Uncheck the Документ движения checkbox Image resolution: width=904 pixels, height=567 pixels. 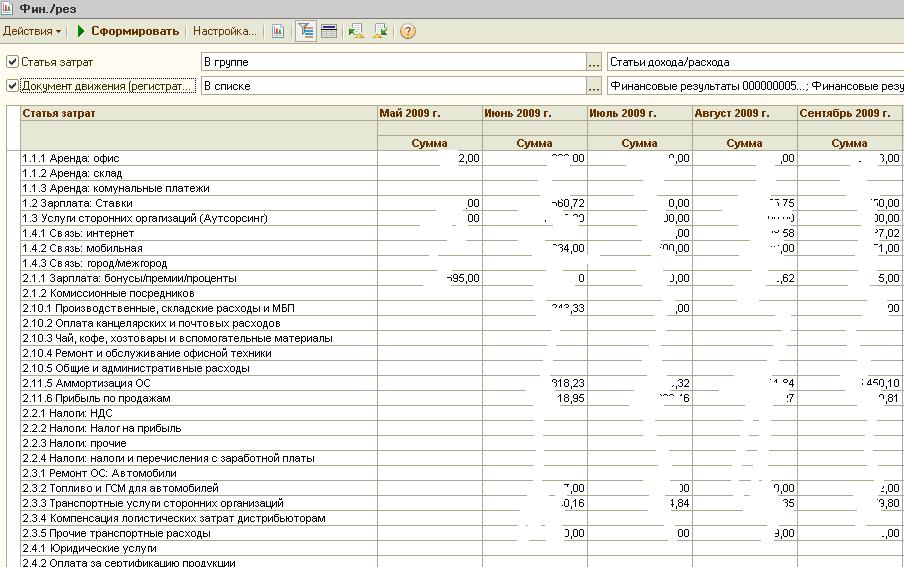[x=12, y=86]
